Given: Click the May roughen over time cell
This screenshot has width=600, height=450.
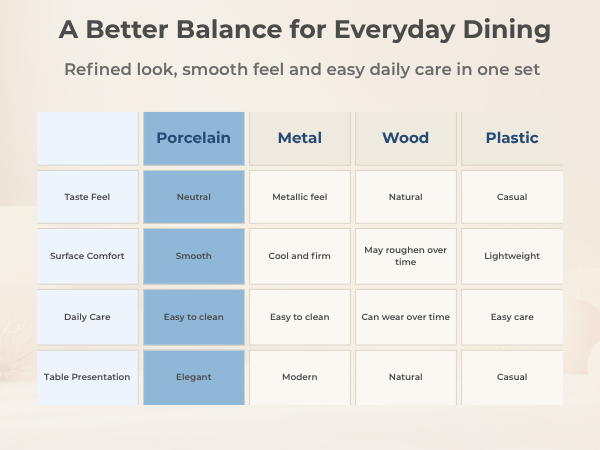Looking at the screenshot, I should (406, 256).
